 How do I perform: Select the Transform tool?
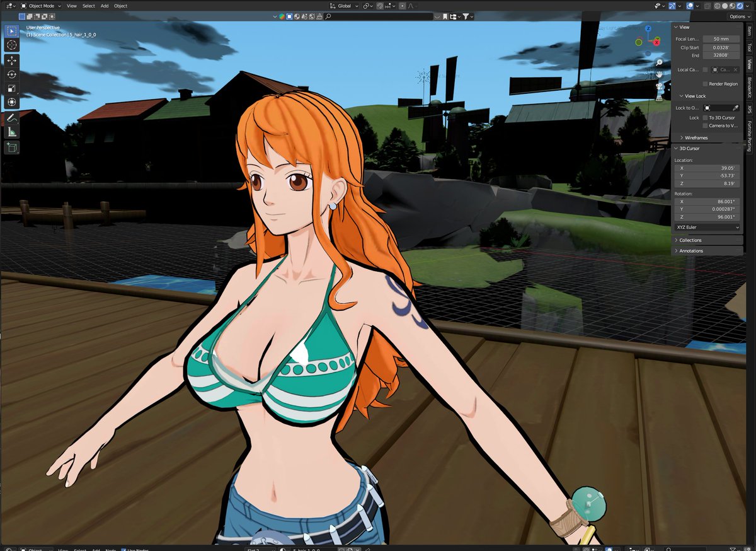point(12,102)
